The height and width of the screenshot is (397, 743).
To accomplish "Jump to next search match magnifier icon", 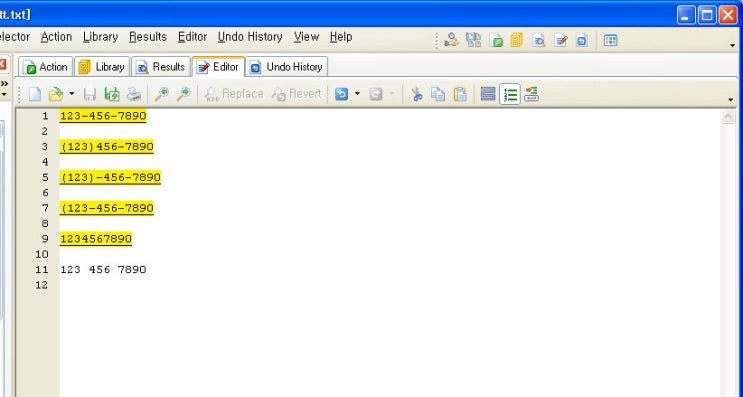I will click(x=183, y=94).
